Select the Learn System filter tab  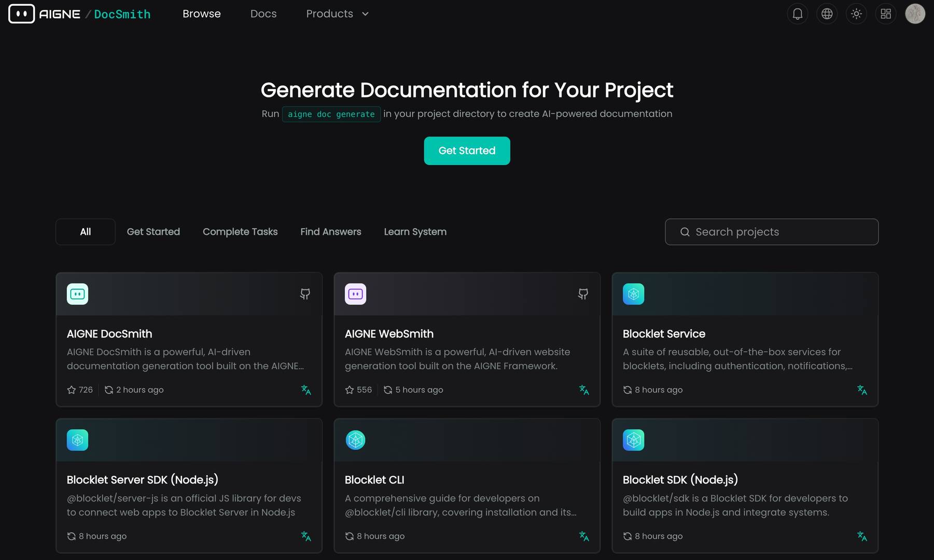415,232
